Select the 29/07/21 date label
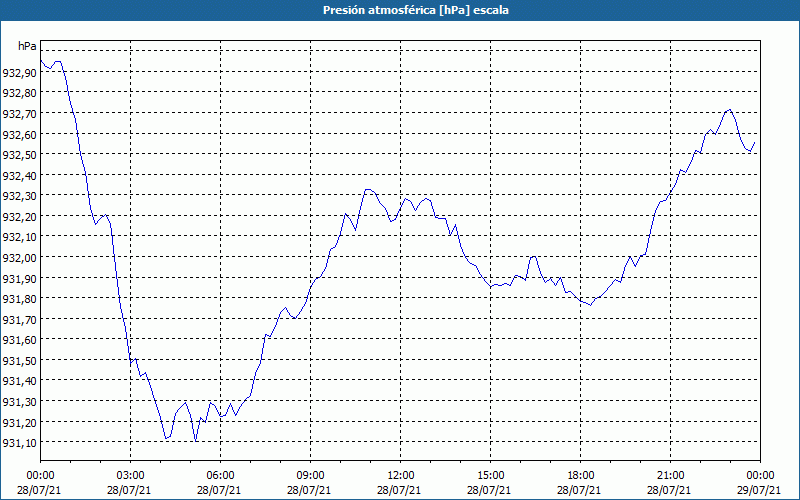The image size is (800, 500). click(x=759, y=490)
